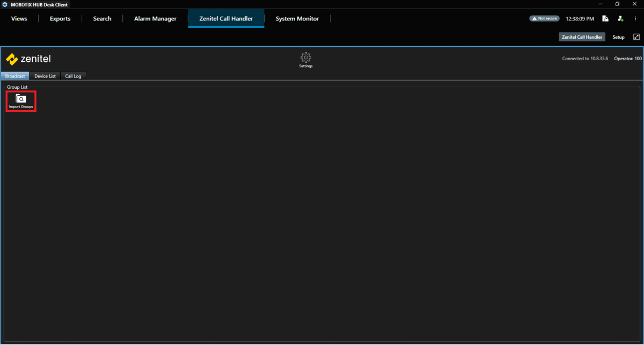Viewport: 644px width, 345px height.
Task: Click the Zenitel Call Handler toolbar button
Action: [x=582, y=37]
